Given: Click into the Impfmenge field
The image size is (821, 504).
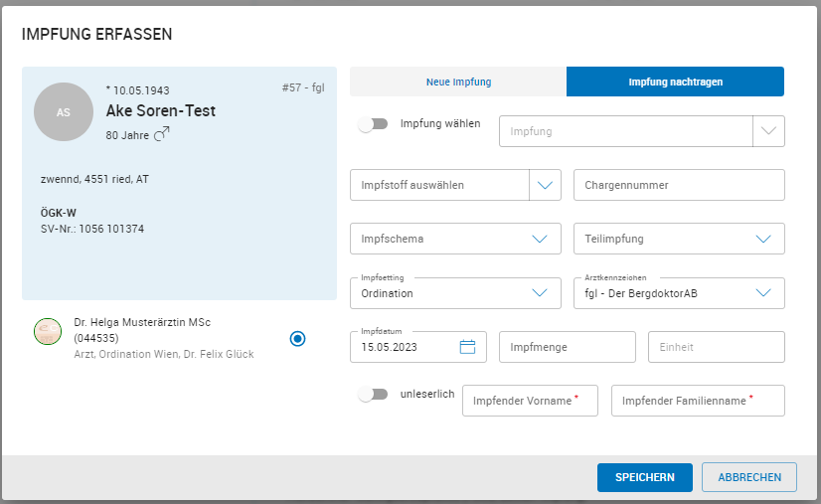Looking at the screenshot, I should [x=567, y=347].
